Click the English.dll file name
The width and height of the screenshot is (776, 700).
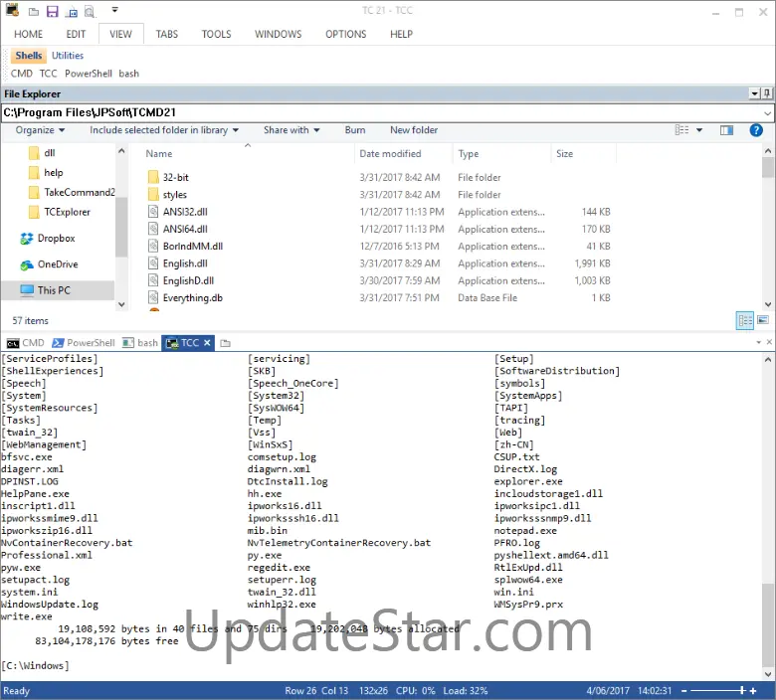coord(186,263)
